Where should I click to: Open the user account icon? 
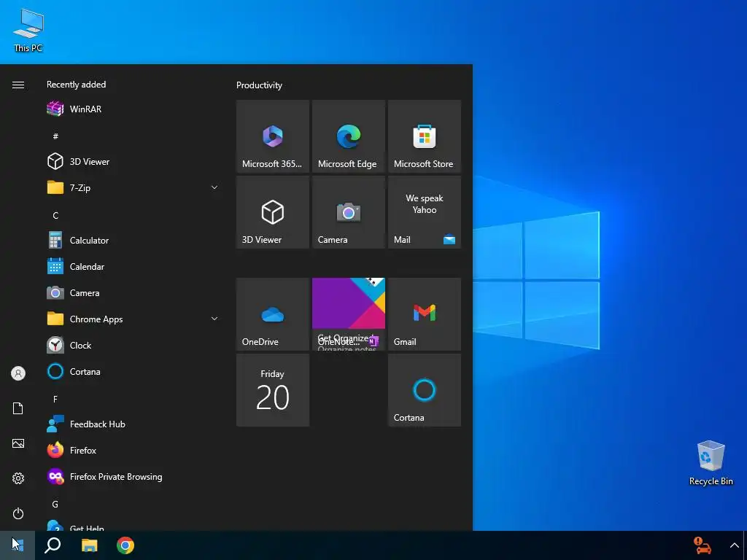pyautogui.click(x=18, y=373)
